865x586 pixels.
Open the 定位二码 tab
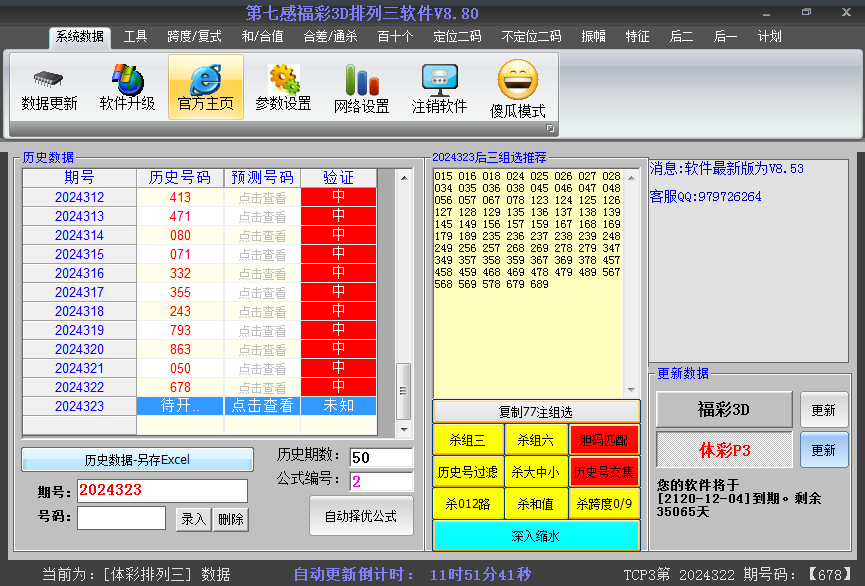(457, 37)
